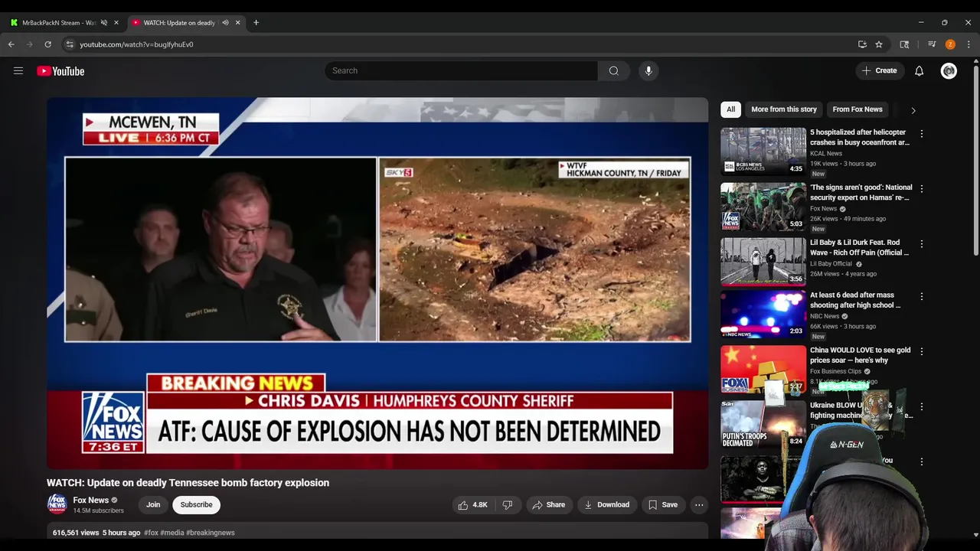
Task: Click the video title text
Action: pos(188,483)
